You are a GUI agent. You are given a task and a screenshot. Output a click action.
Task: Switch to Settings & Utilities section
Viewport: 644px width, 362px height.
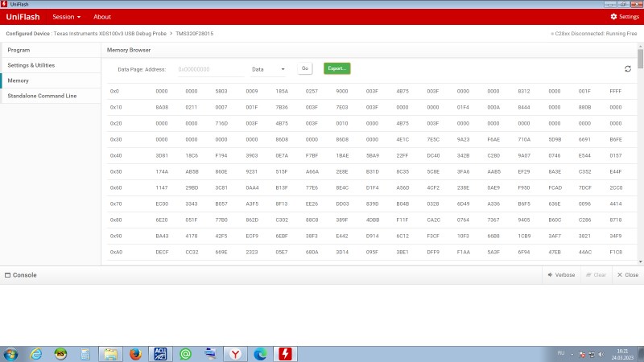(x=31, y=64)
